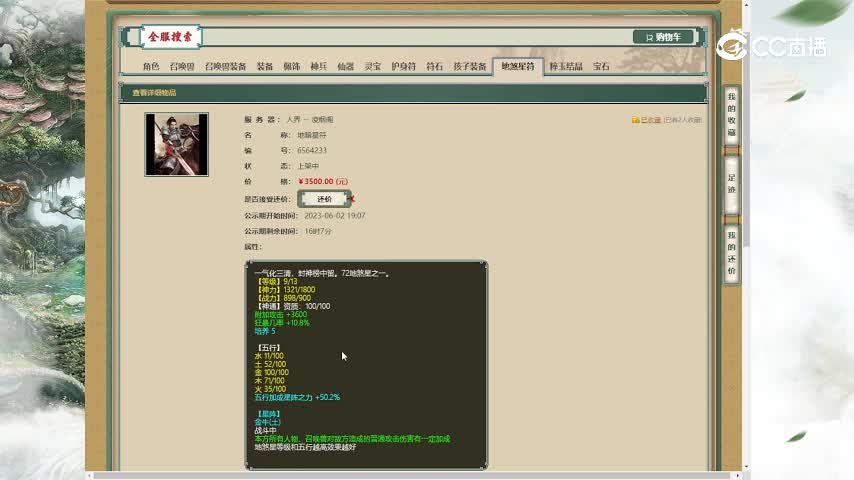
Task: Click the 还价 bargain button
Action: (325, 199)
